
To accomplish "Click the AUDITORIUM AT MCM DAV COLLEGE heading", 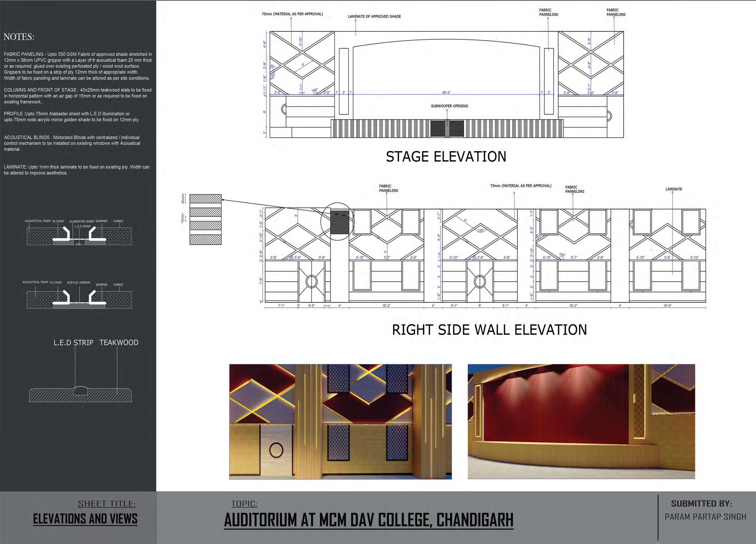I will tap(369, 520).
